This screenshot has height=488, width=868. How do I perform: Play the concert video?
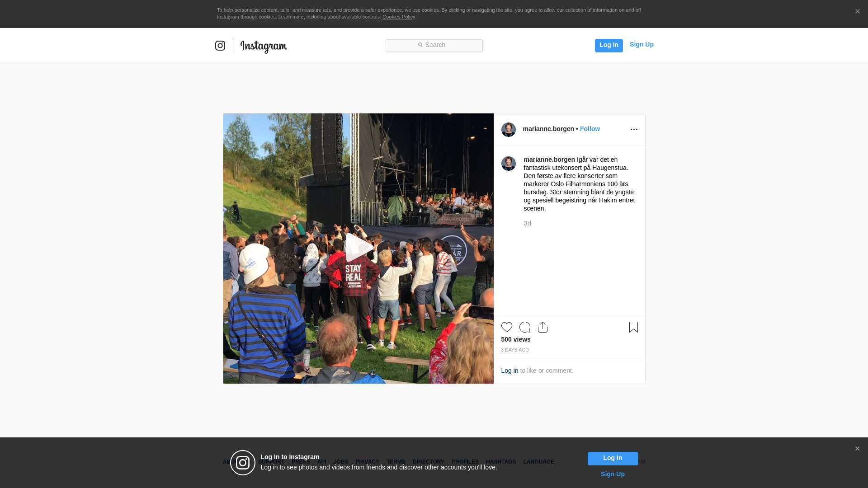pos(359,248)
